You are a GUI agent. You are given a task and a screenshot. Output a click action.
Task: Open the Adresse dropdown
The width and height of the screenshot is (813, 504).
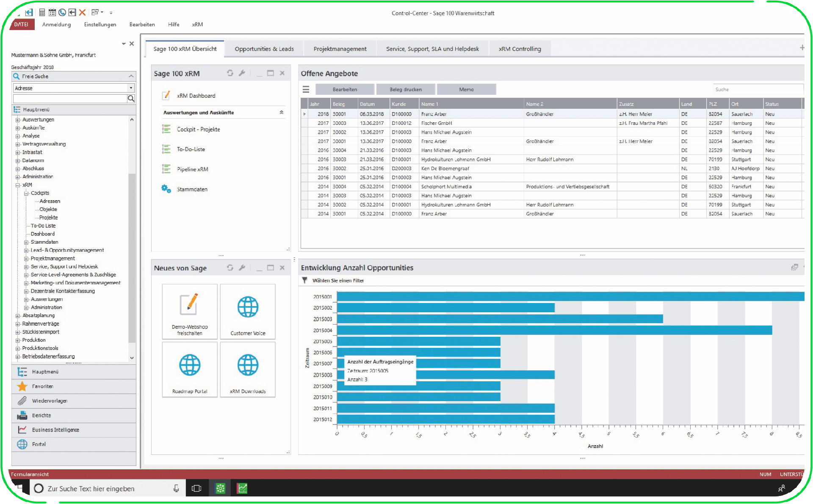point(131,88)
